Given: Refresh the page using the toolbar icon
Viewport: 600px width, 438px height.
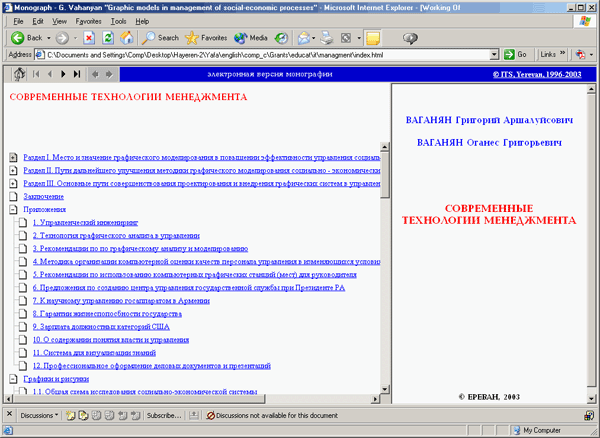Looking at the screenshot, I should point(109,37).
